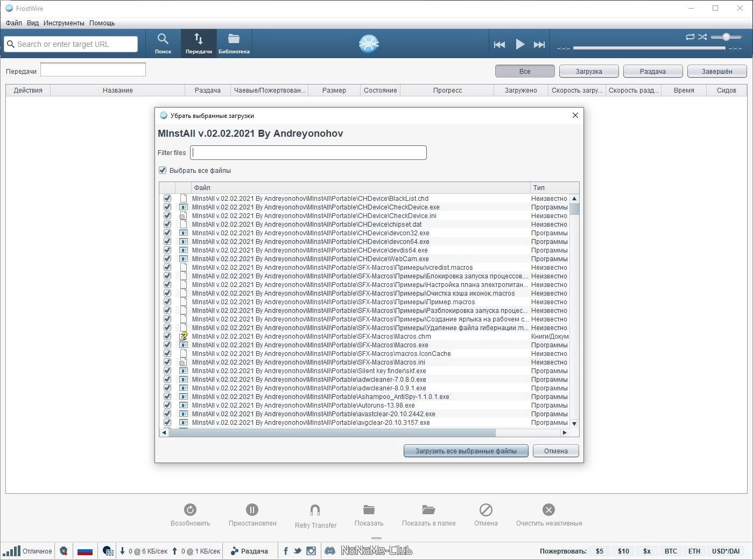Toggle the Выбрать все файлы checkbox
This screenshot has width=753, height=560.
point(163,170)
